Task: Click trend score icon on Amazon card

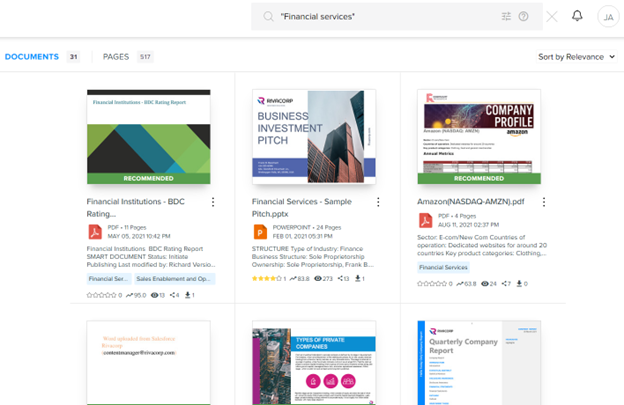Action: pyautogui.click(x=460, y=284)
